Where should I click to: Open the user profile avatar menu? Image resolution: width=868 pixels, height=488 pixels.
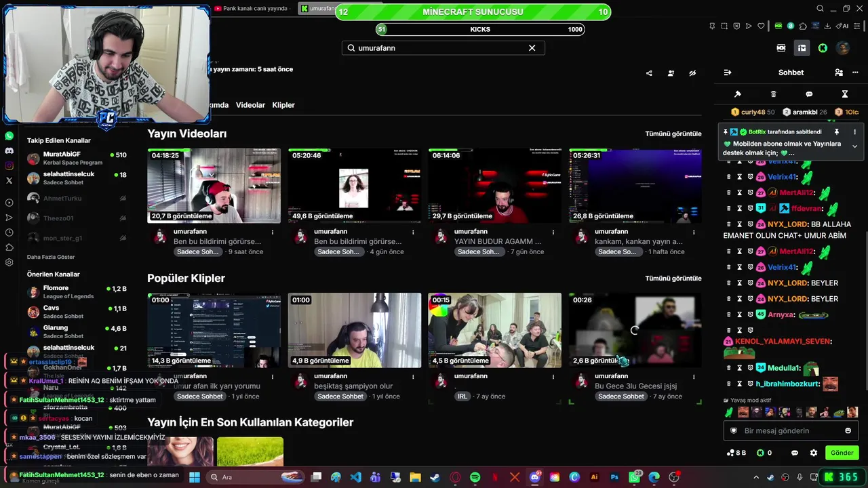point(843,48)
